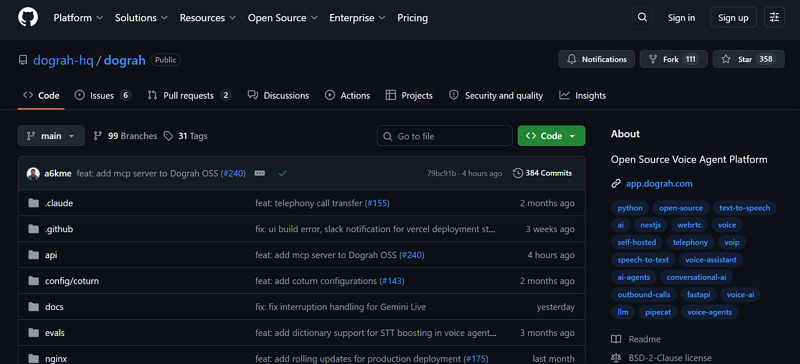Open the GitHub logo homepage

coord(28,17)
